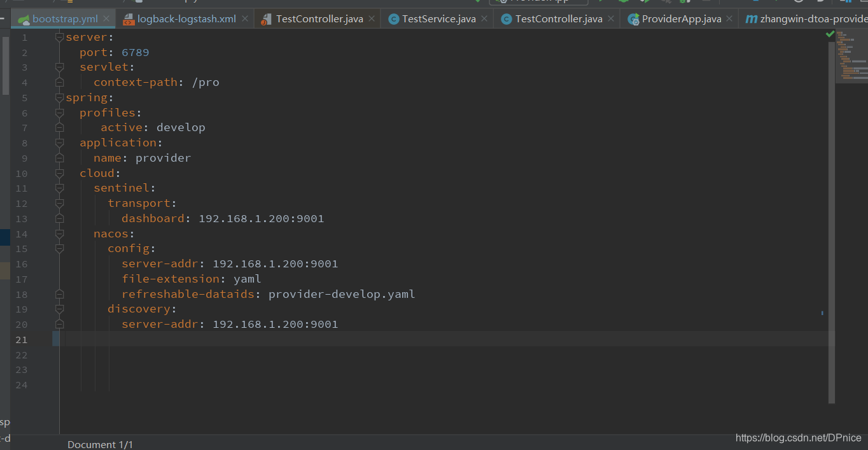
Task: Close the bootstrap.yml tab
Action: click(x=106, y=19)
